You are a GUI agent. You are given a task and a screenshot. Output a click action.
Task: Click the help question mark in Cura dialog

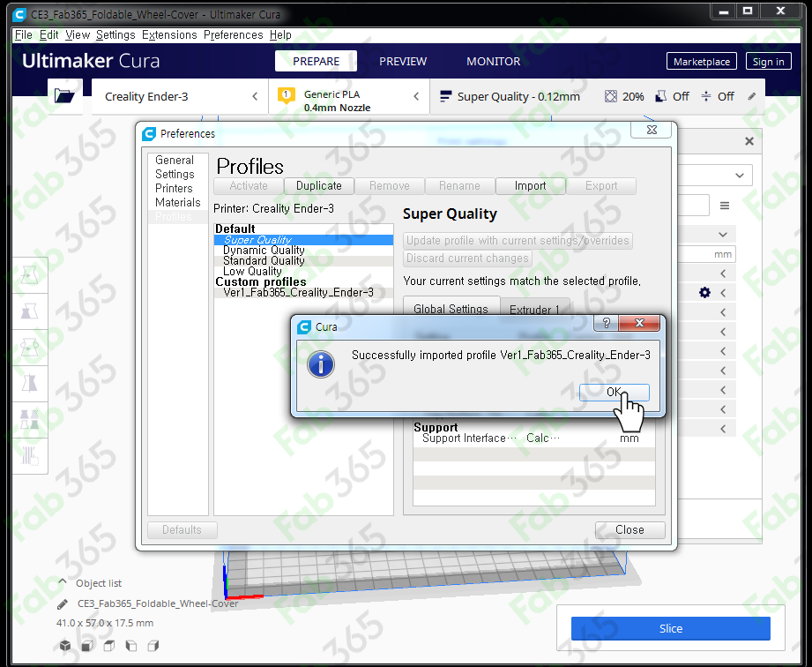[607, 324]
